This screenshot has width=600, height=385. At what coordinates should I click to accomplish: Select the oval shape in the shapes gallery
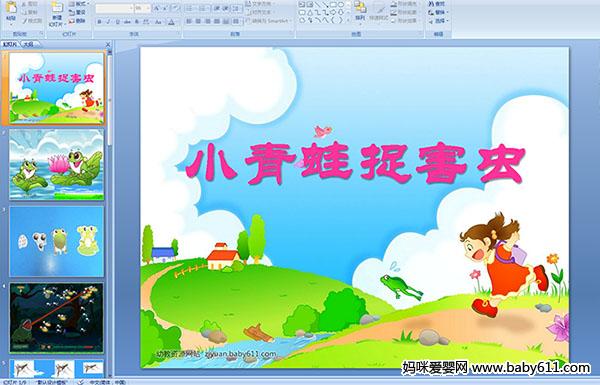pyautogui.click(x=341, y=5)
